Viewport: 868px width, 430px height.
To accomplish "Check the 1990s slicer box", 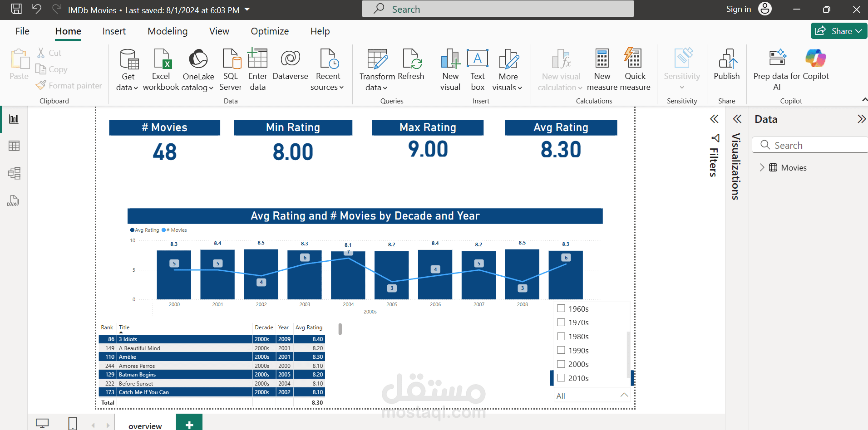I will tap(561, 350).
